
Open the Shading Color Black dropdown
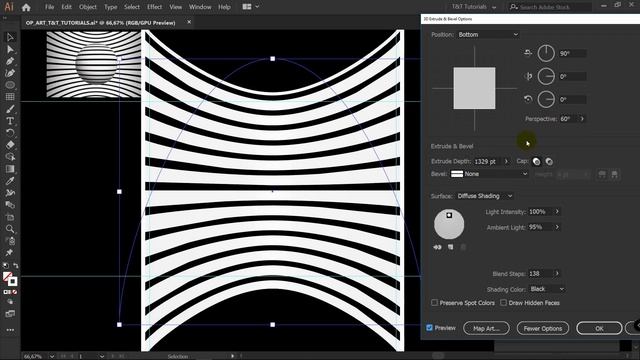547,289
